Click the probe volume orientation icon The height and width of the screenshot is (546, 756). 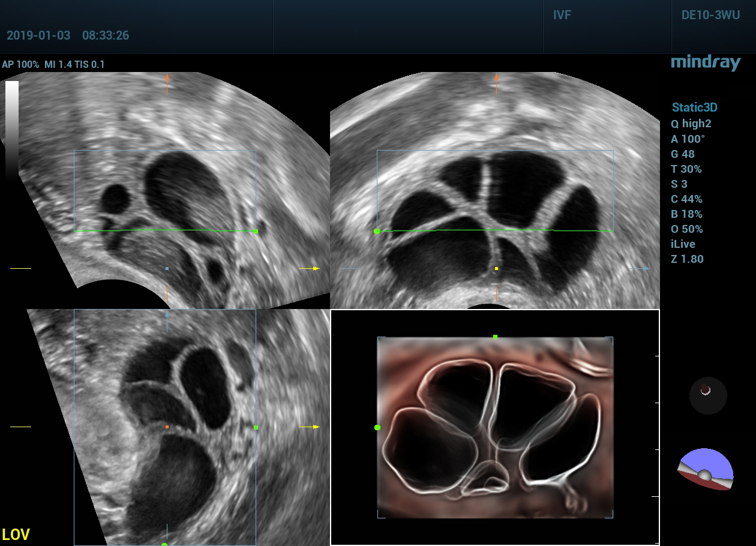[x=706, y=469]
